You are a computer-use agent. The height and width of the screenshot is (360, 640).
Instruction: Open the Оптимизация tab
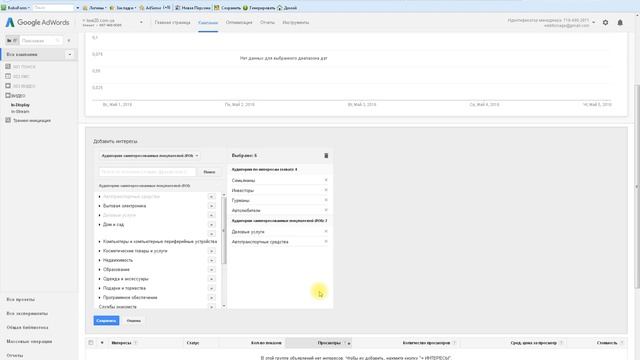pyautogui.click(x=239, y=22)
